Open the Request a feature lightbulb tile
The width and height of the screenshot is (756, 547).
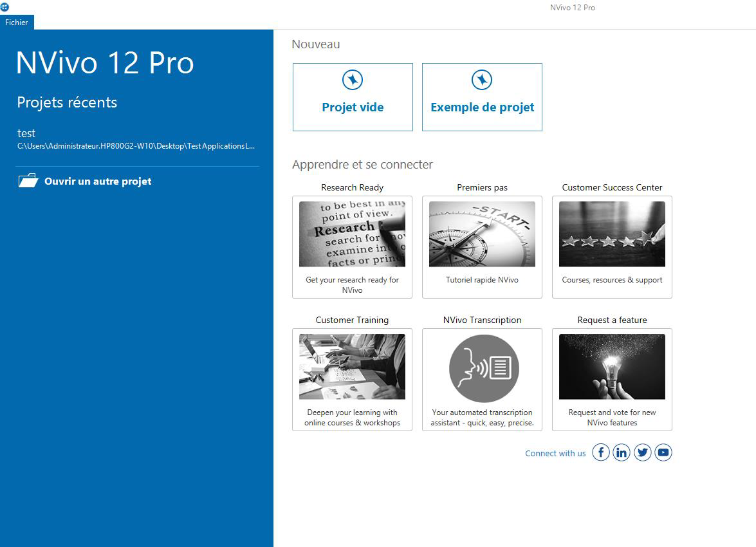pos(612,367)
